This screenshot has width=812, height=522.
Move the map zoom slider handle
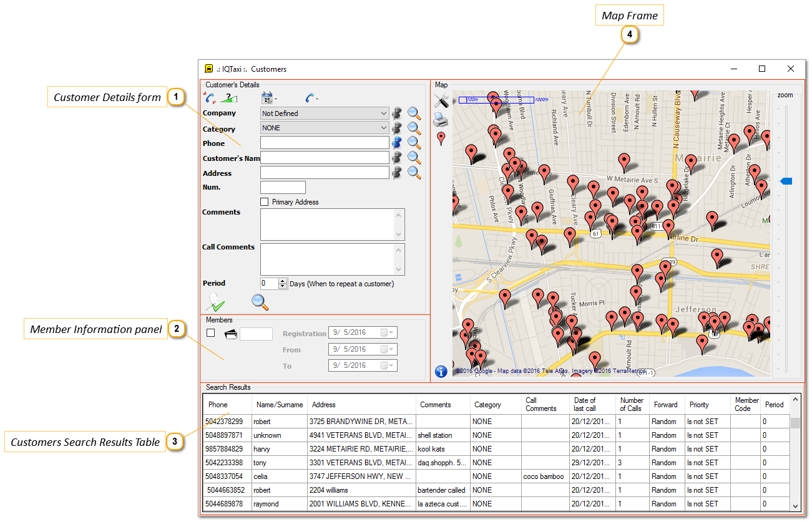click(786, 181)
